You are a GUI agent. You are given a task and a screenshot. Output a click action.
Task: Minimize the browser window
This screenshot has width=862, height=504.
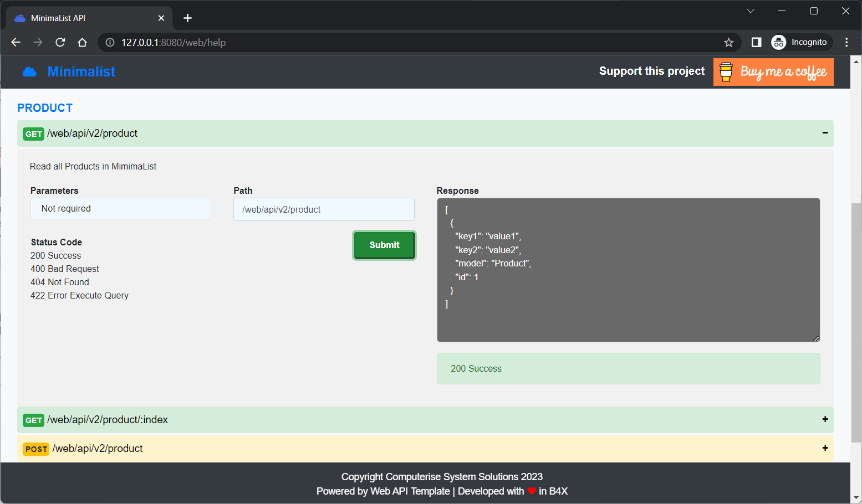(782, 11)
